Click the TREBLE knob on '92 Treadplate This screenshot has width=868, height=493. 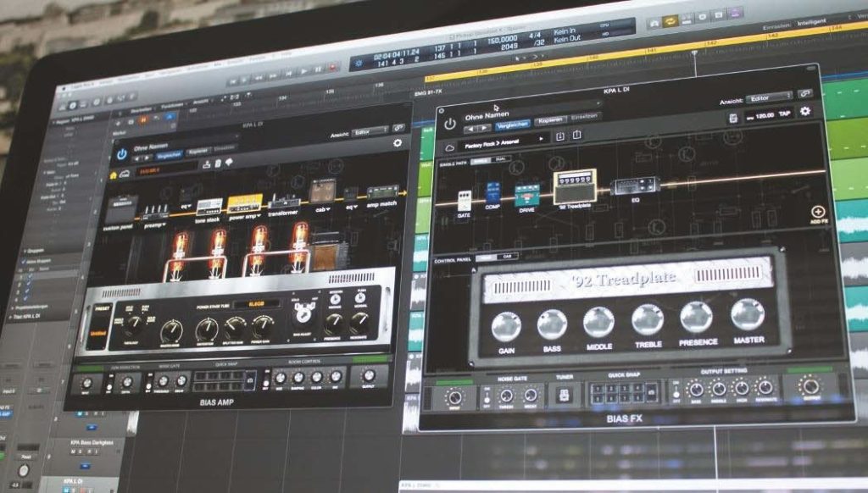647,319
